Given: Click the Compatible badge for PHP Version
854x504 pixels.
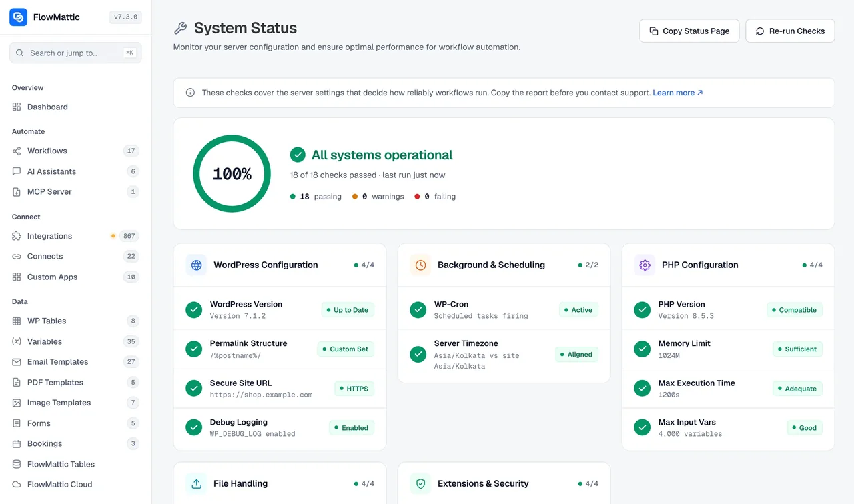Looking at the screenshot, I should (795, 310).
